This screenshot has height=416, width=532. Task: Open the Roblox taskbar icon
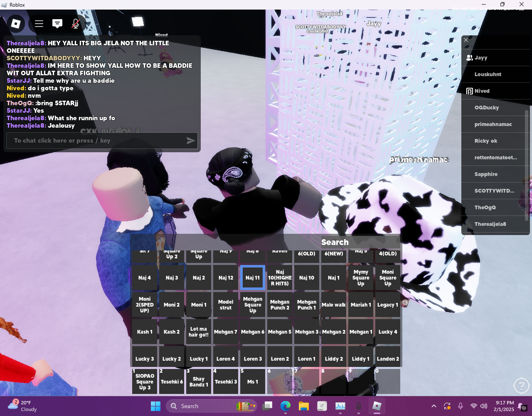(377, 406)
